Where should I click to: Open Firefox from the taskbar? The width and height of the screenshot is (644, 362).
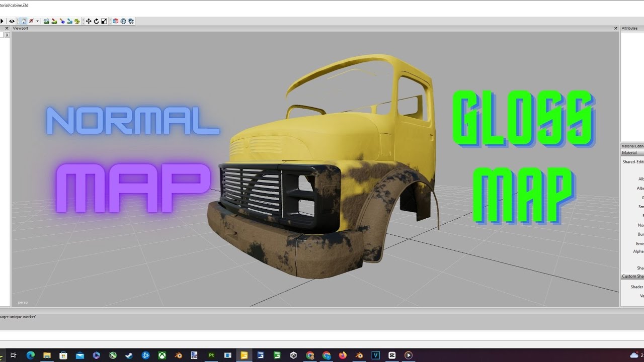(343, 355)
